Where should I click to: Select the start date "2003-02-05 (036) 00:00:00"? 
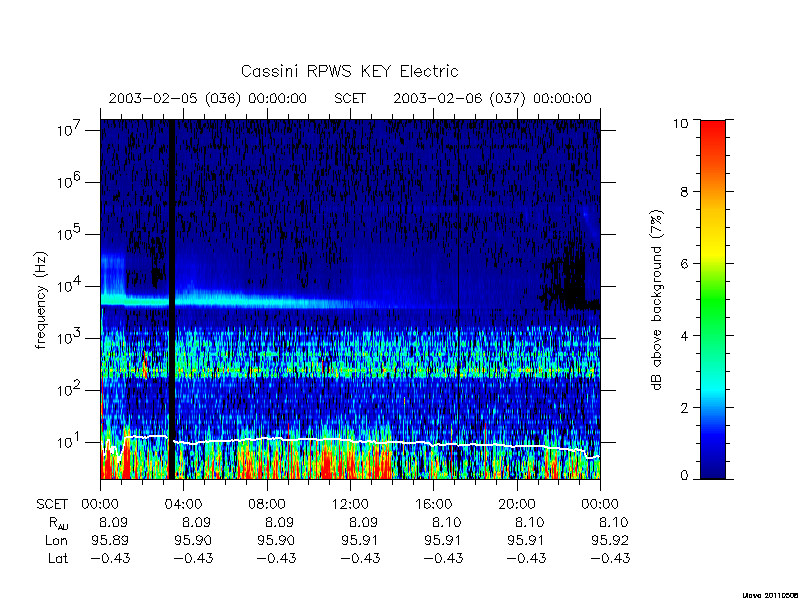click(208, 98)
